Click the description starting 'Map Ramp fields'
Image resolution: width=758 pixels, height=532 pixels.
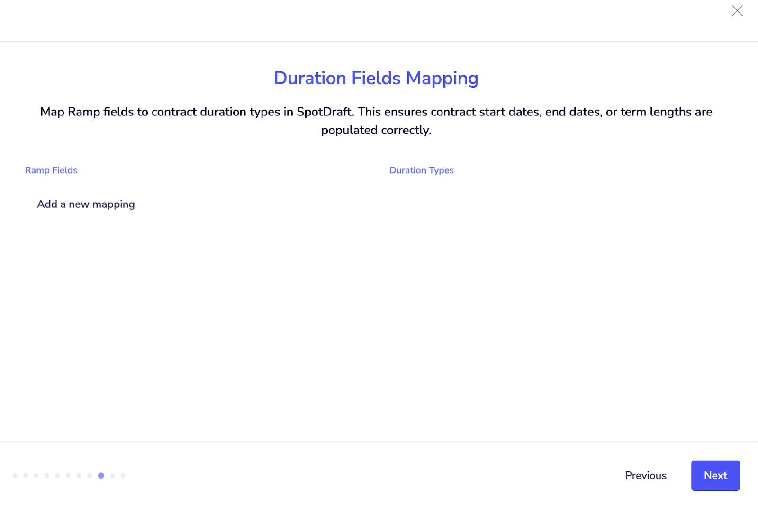coord(376,121)
